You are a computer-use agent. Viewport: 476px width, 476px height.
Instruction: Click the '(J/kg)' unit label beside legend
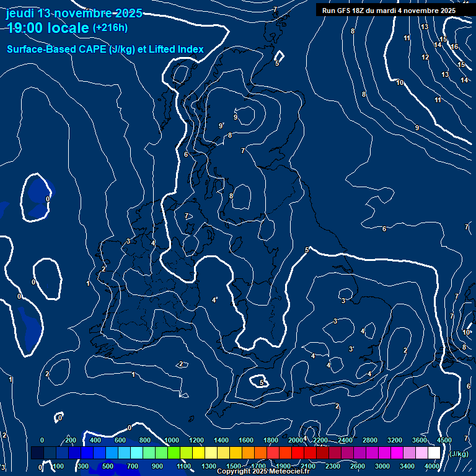pyautogui.click(x=459, y=454)
